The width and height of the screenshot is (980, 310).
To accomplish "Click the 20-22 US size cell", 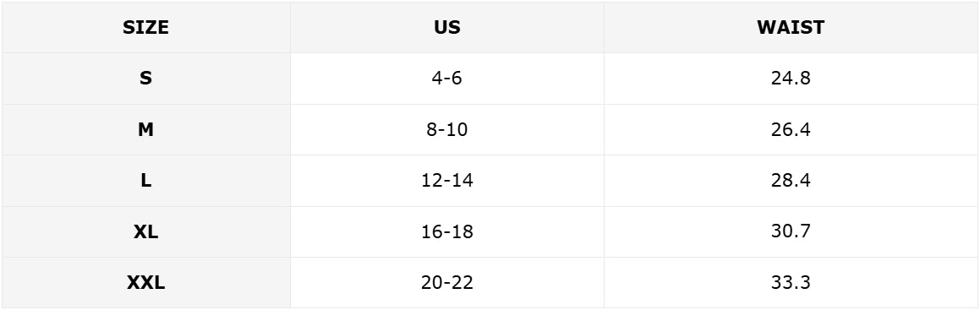I will click(x=446, y=283).
